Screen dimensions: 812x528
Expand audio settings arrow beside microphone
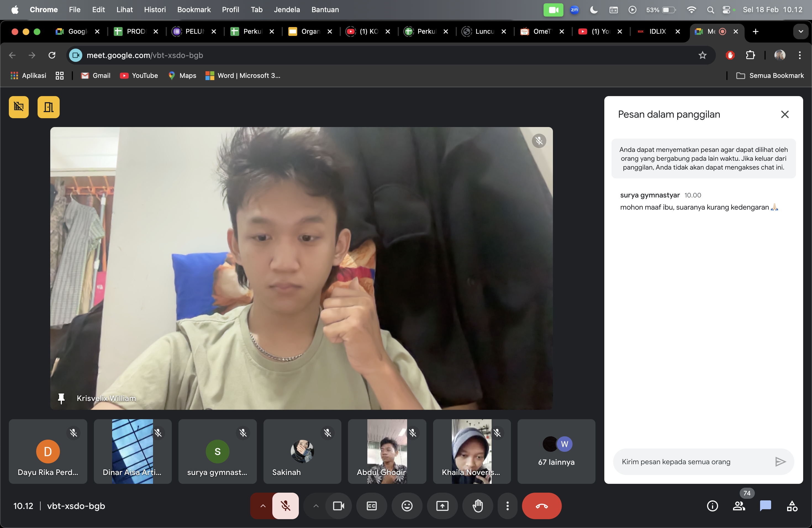[x=263, y=506]
